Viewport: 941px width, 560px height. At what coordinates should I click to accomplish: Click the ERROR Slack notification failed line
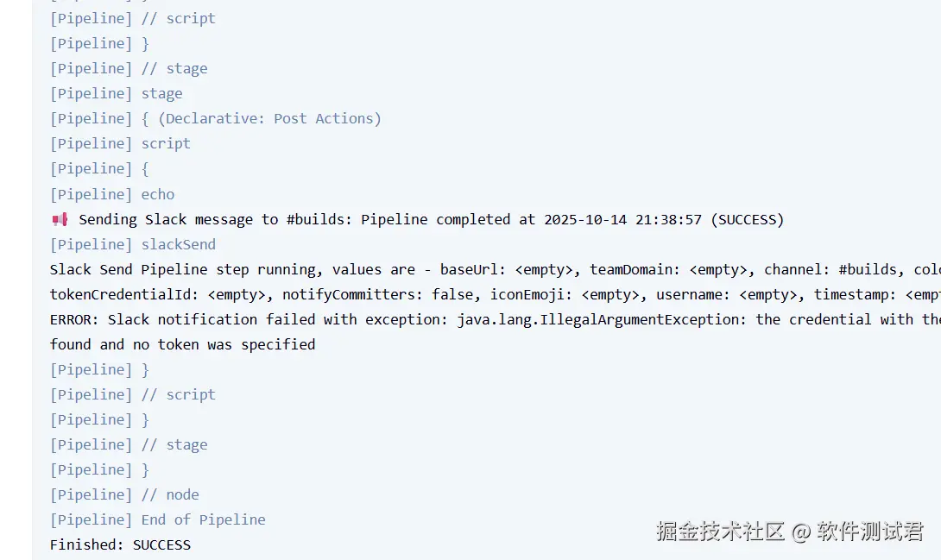[x=496, y=319]
